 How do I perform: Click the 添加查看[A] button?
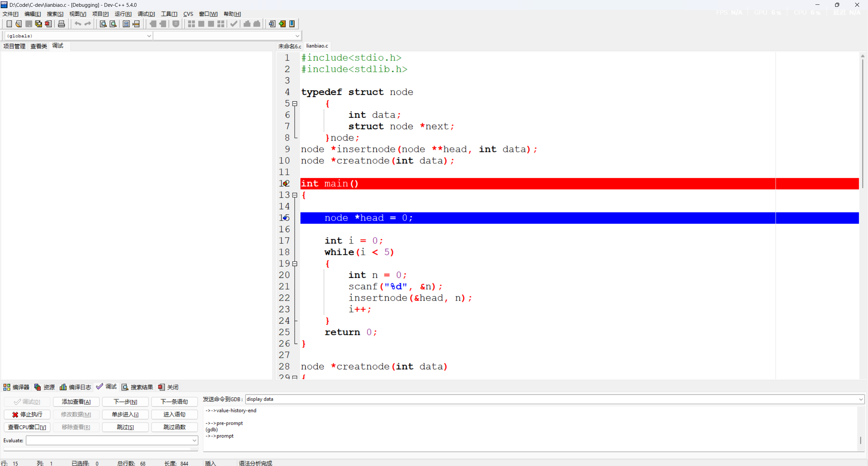tap(76, 402)
